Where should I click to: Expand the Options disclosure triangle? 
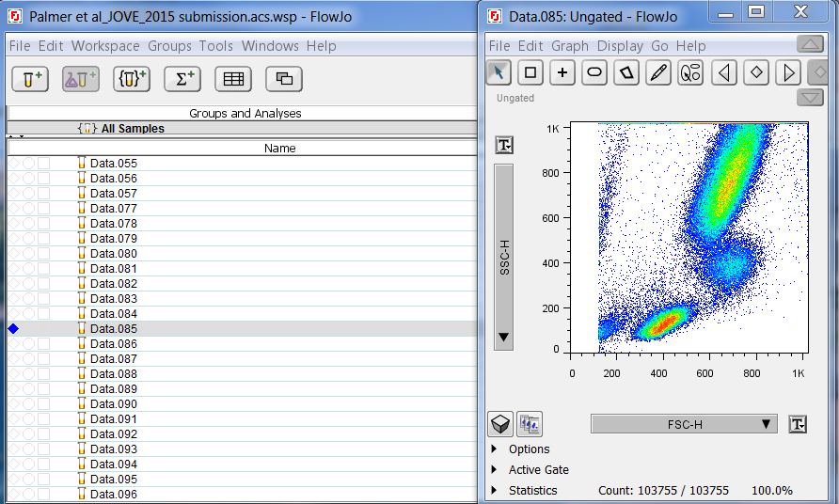click(x=496, y=449)
